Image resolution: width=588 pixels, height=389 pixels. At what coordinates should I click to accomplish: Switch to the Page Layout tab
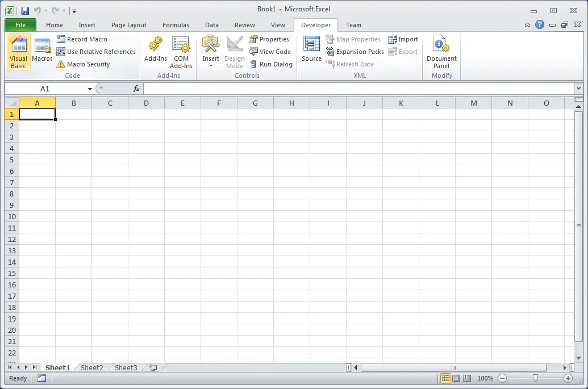(128, 25)
